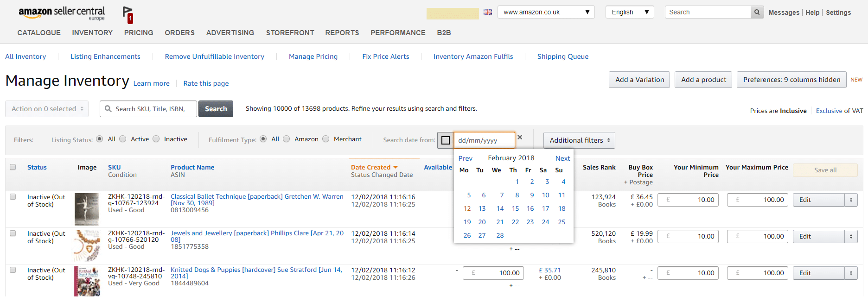
Task: Switch to All Inventory tab
Action: click(x=26, y=57)
